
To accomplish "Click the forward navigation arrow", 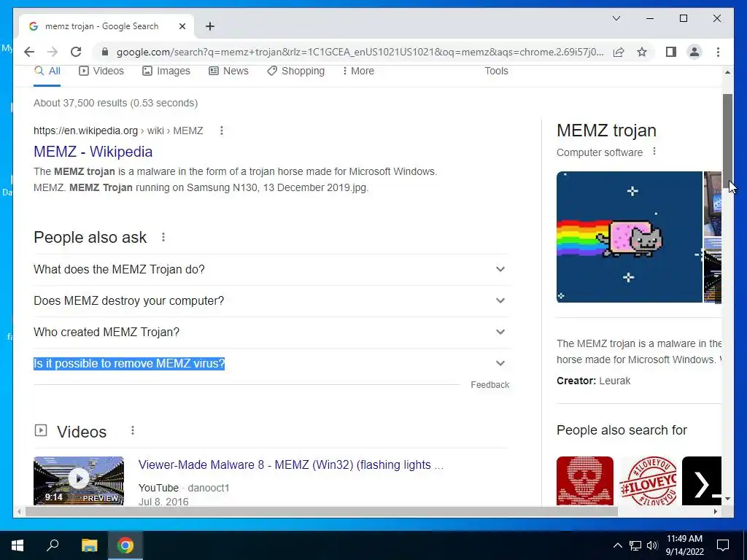I will click(x=53, y=52).
